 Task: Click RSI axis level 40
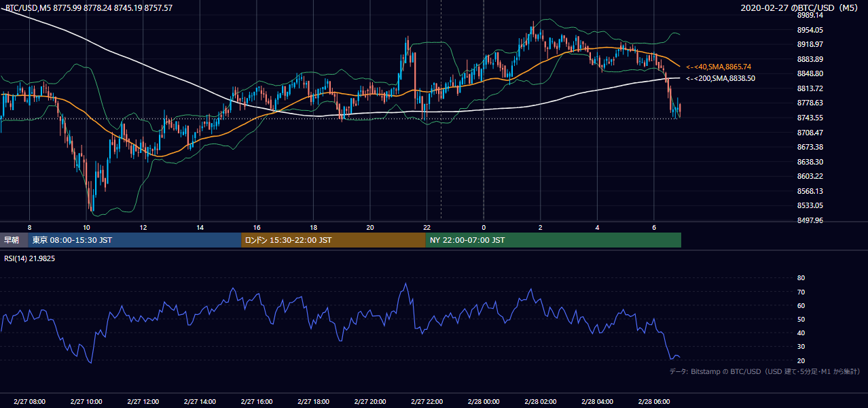(801, 333)
